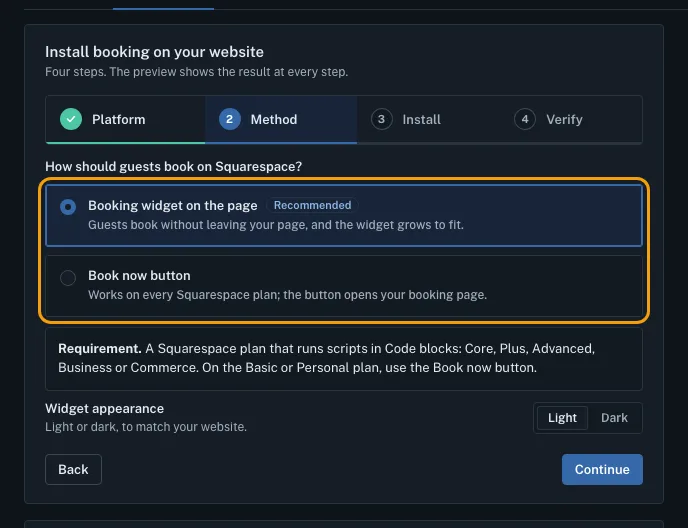Click the Requirement note text

pos(326,358)
